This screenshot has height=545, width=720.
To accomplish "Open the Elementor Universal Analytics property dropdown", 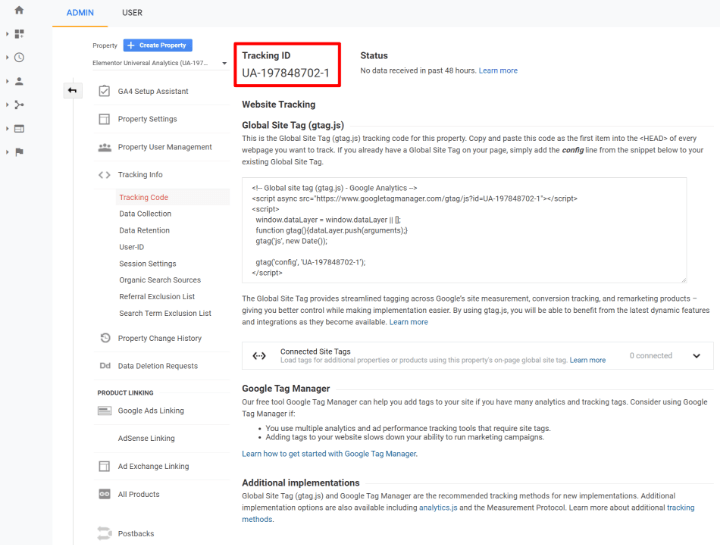I will pos(160,63).
